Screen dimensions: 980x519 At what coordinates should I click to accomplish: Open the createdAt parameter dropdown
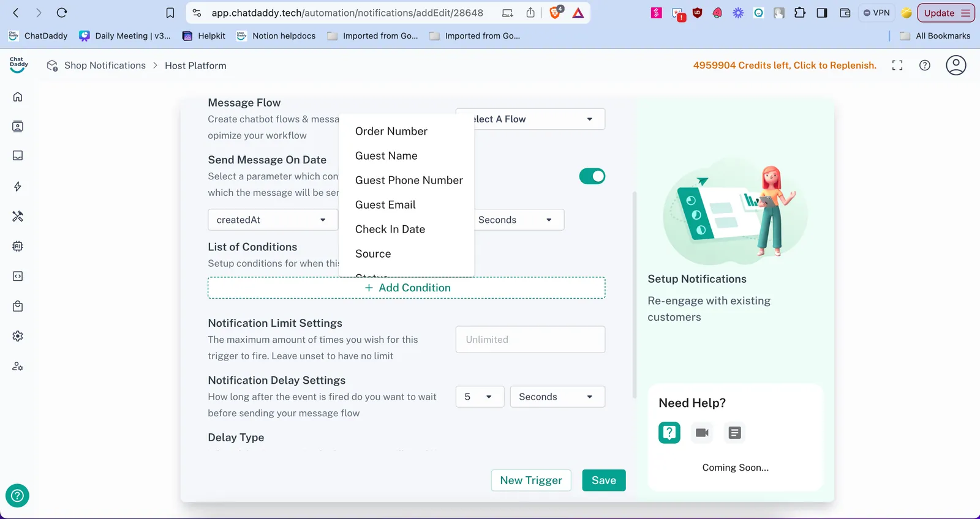click(272, 220)
